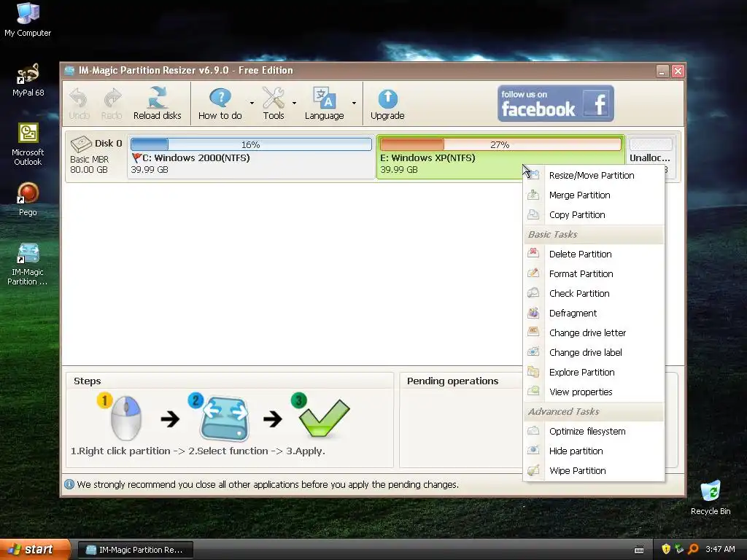Click the security shield tray icon

(x=666, y=549)
